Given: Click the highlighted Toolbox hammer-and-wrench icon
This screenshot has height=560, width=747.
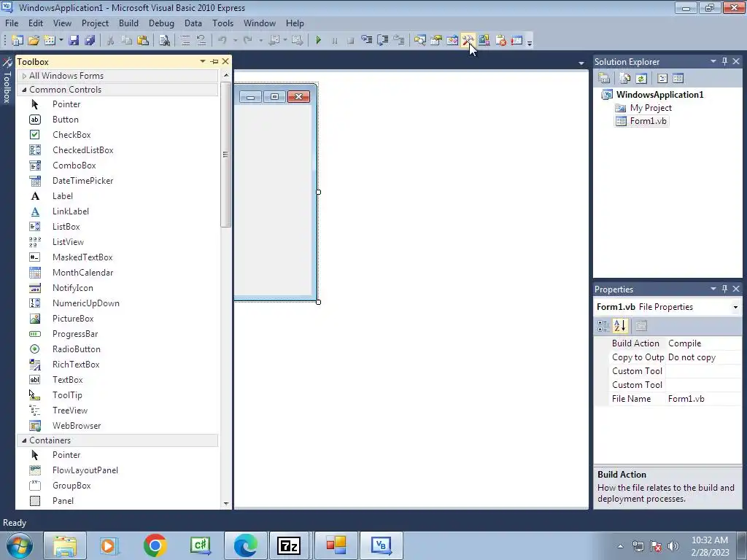Looking at the screenshot, I should pyautogui.click(x=468, y=41).
